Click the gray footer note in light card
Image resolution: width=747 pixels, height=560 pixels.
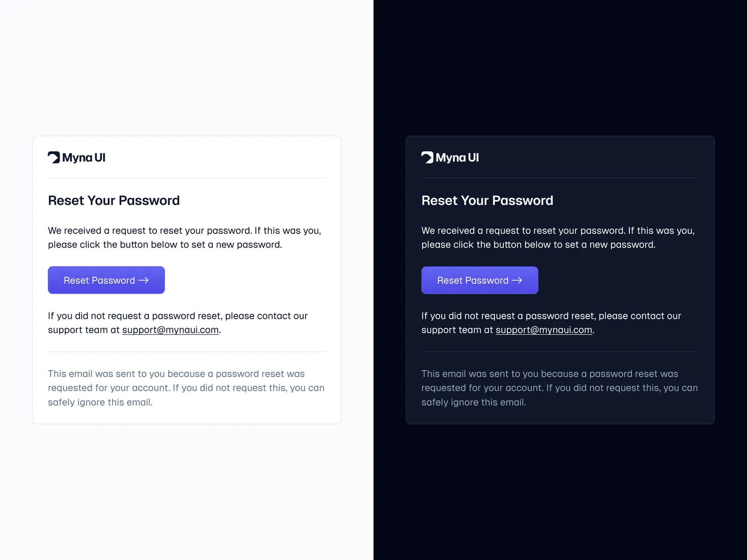(x=186, y=388)
